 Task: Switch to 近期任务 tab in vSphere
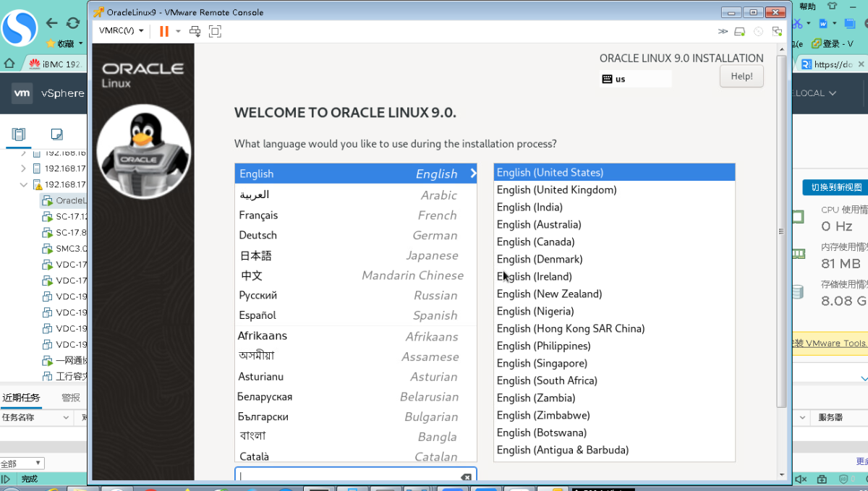pos(21,398)
